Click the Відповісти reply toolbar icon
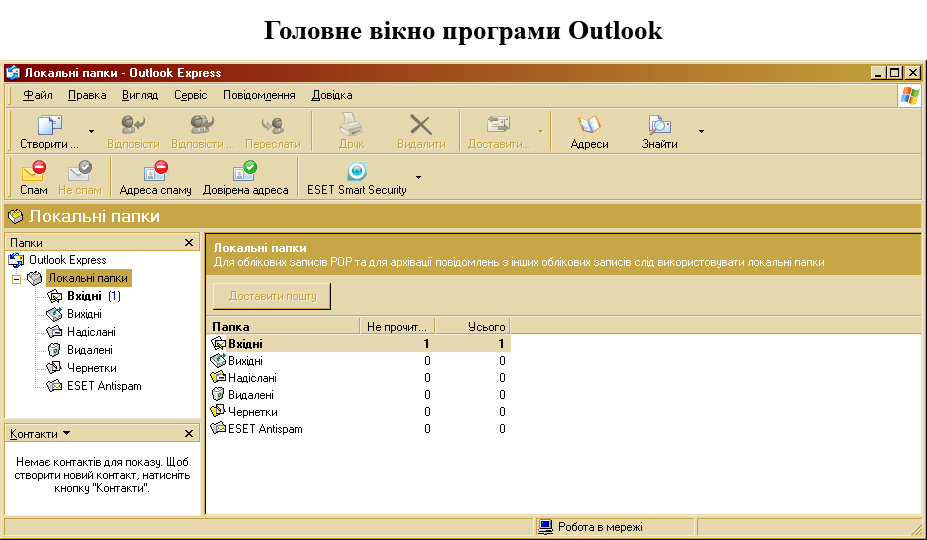This screenshot has width=927, height=540. tap(133, 125)
